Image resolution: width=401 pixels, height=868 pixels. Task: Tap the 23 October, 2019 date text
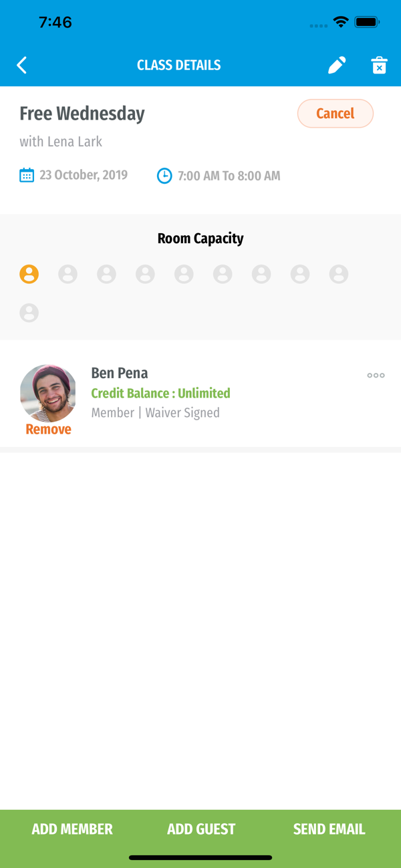84,175
